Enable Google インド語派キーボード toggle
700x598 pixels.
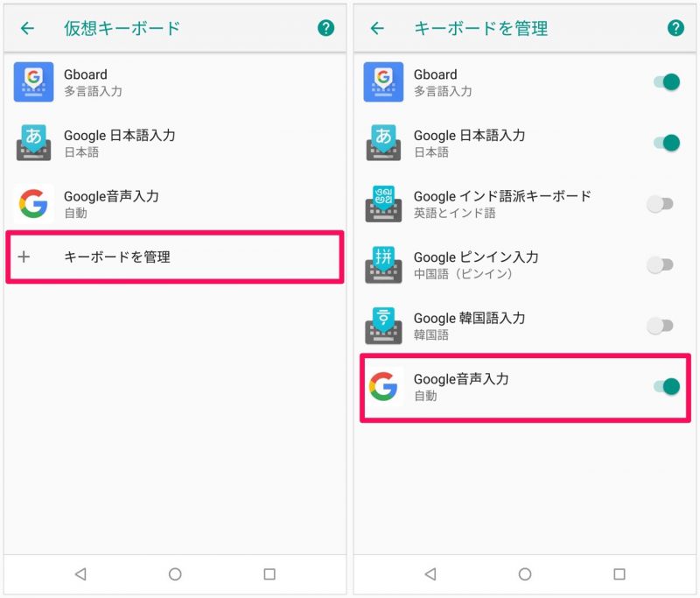[x=660, y=204]
